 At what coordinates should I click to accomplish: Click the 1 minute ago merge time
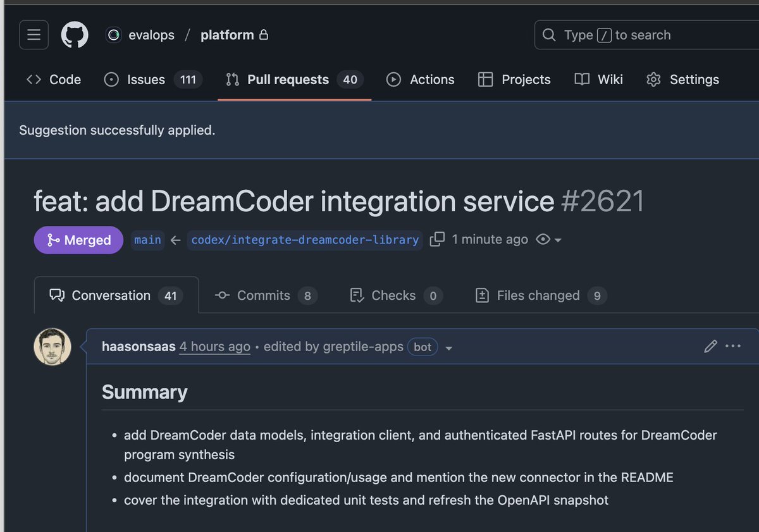coord(490,240)
